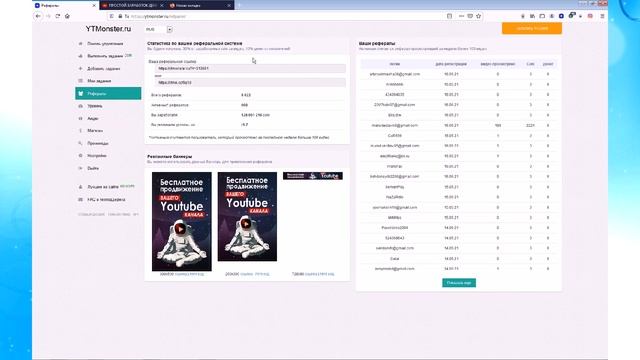The height and width of the screenshot is (360, 640).
Task: Click the key icon beside 'Промокоды'
Action: pyautogui.click(x=80, y=143)
